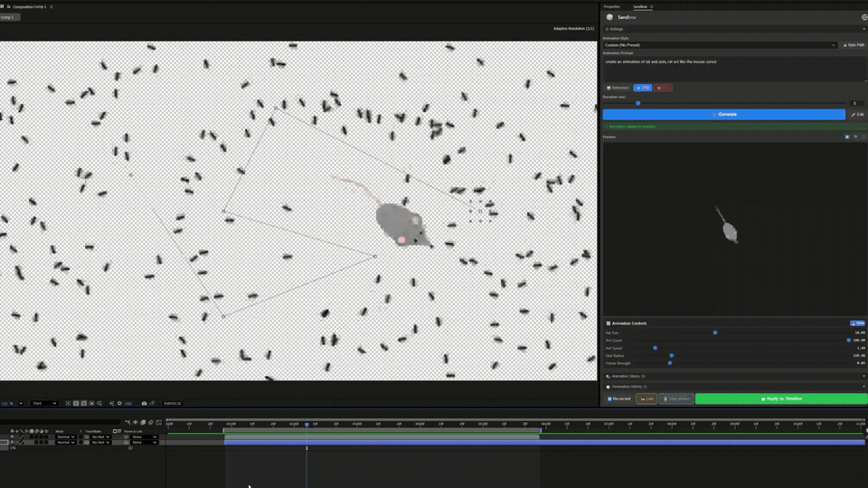The height and width of the screenshot is (488, 868).
Task: Toggle the red option next to TTS
Action: pos(665,88)
